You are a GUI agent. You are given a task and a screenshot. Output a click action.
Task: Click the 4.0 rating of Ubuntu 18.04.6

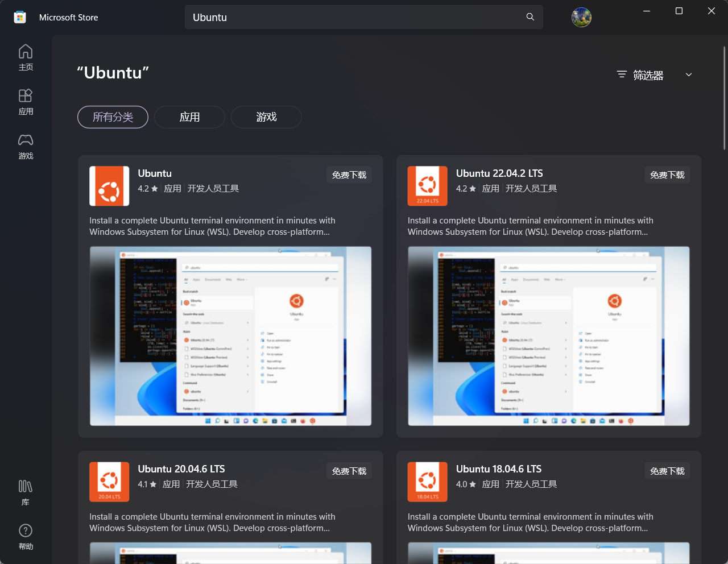click(x=466, y=484)
